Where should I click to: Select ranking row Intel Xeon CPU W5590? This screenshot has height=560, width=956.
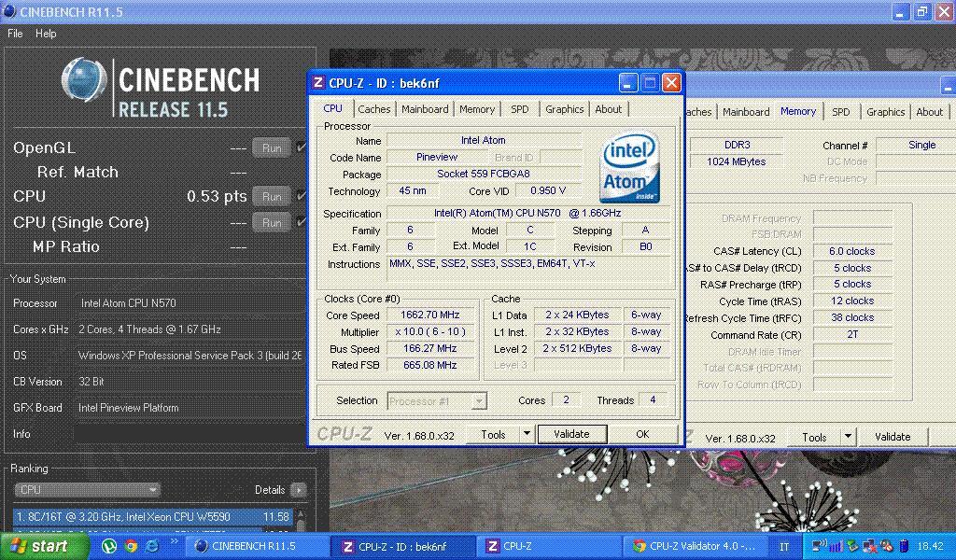click(x=153, y=517)
